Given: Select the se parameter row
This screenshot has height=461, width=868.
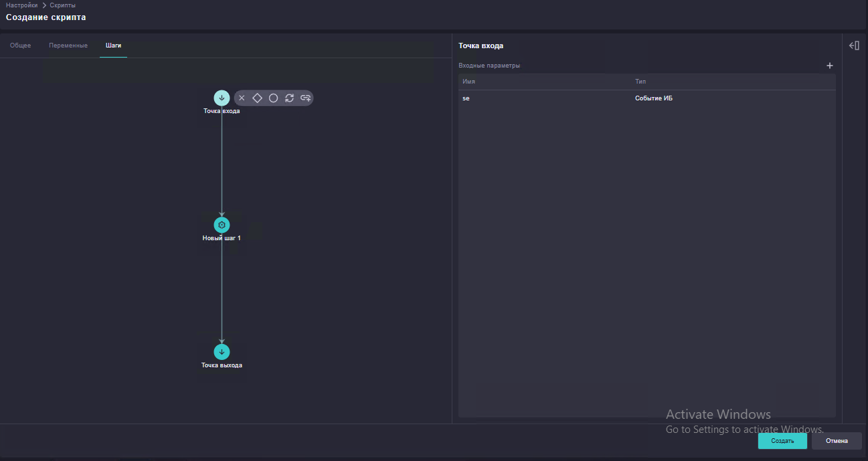Looking at the screenshot, I should (647, 98).
